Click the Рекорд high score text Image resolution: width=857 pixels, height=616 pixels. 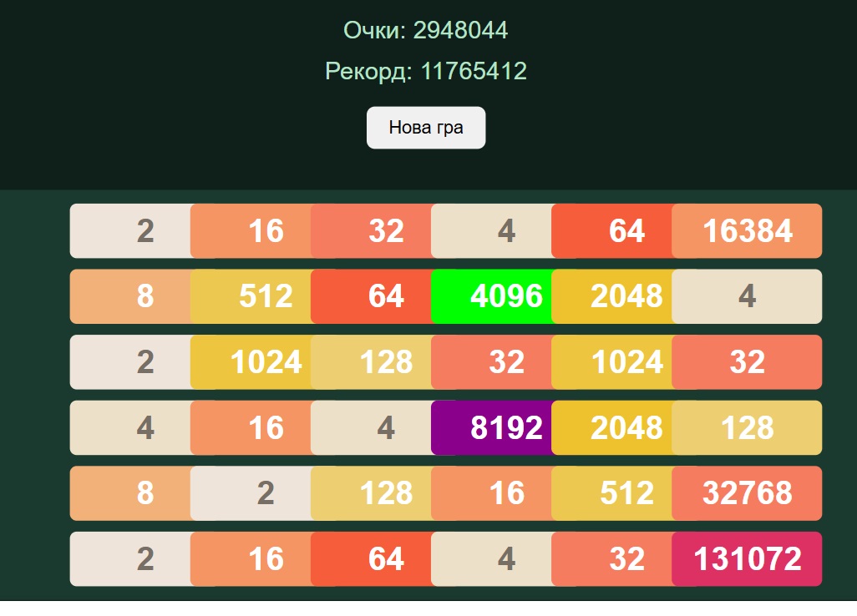coord(426,71)
